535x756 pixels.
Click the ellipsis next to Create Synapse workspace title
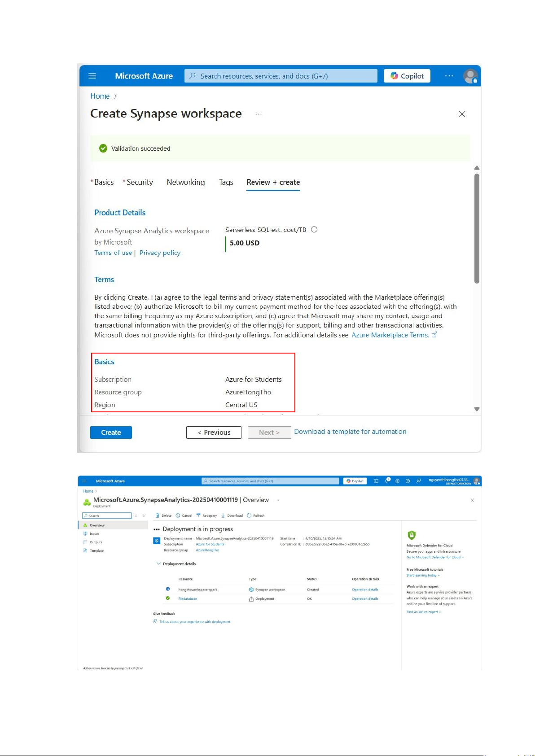(259, 114)
